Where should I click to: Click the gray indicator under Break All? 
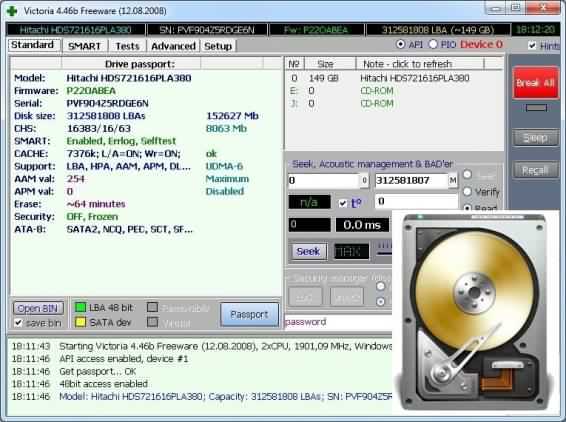pyautogui.click(x=536, y=108)
